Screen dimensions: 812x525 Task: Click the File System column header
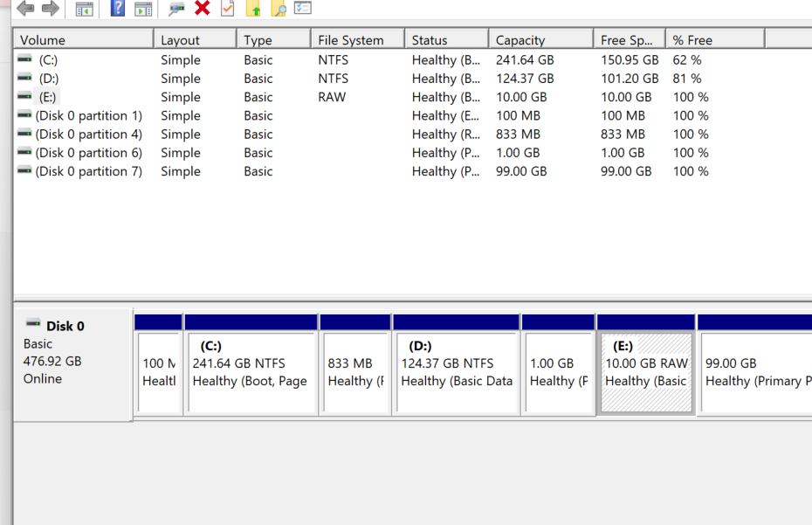point(356,40)
